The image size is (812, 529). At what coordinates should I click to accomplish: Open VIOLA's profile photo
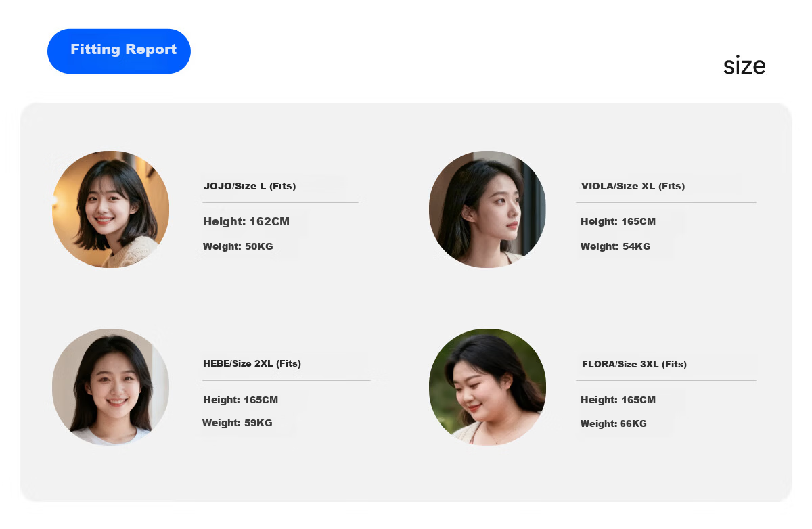(x=487, y=209)
